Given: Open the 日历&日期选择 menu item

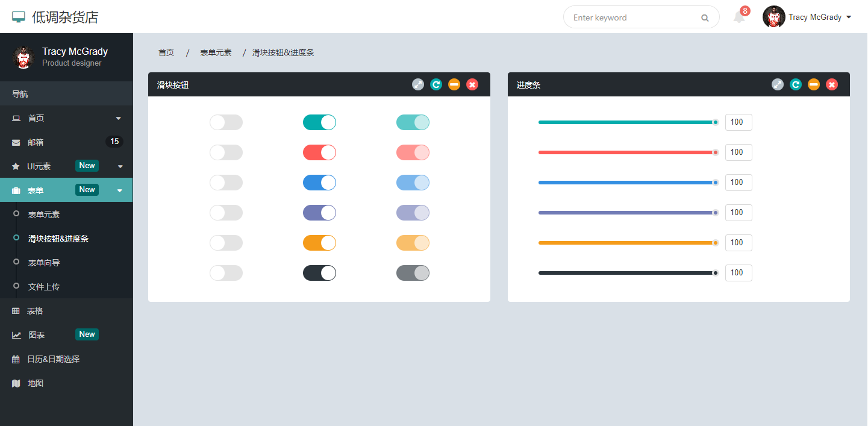Looking at the screenshot, I should pos(66,359).
